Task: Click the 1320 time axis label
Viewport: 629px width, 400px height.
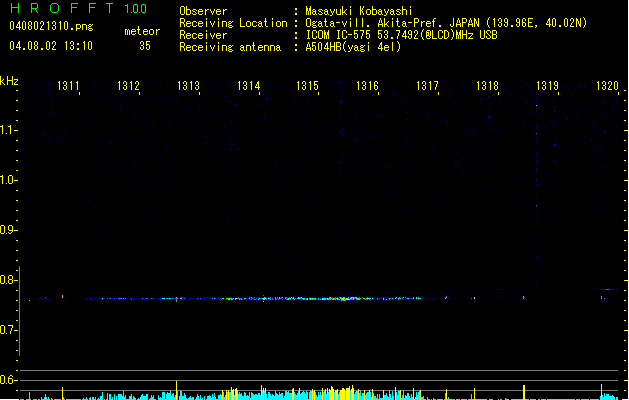Action: [x=607, y=86]
